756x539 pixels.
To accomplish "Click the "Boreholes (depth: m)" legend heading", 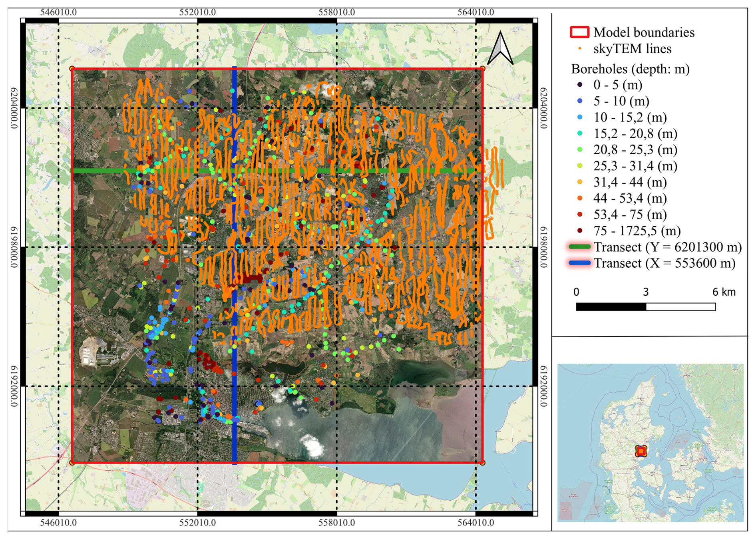I will coord(630,69).
